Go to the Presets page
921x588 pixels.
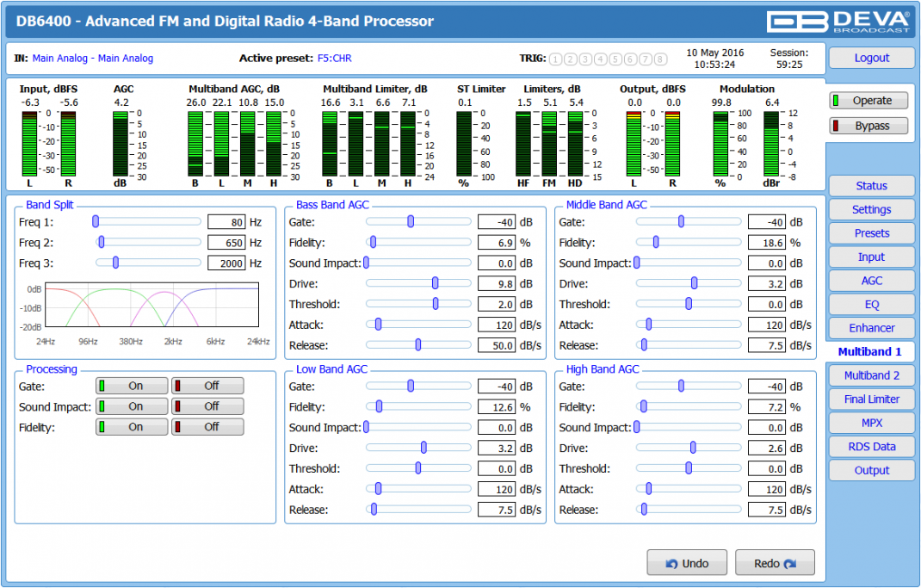[871, 233]
